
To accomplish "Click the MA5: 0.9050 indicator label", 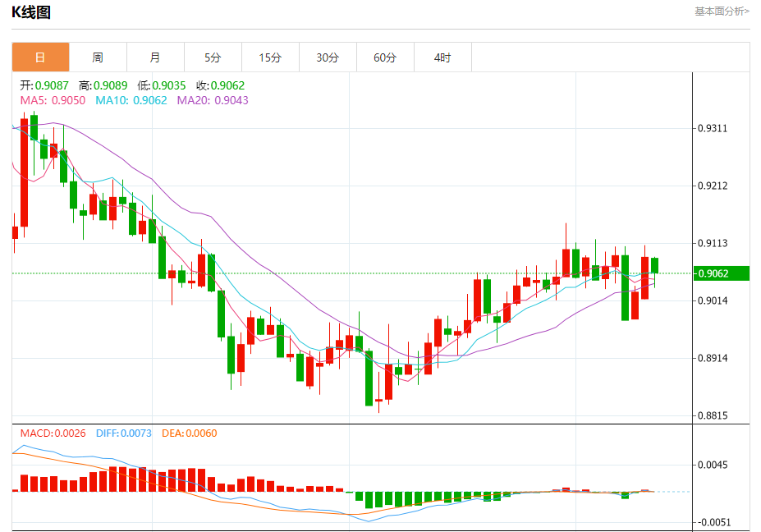I will click(x=53, y=100).
